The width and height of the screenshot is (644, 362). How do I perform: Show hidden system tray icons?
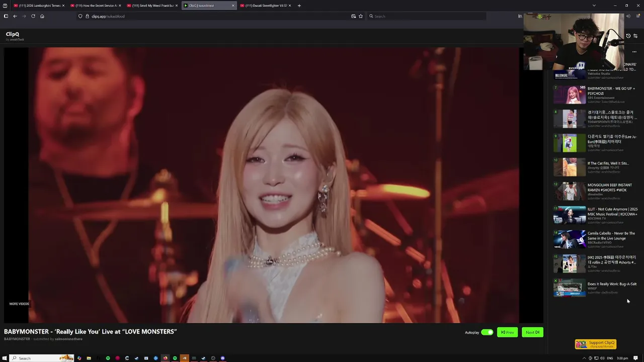[584, 358]
